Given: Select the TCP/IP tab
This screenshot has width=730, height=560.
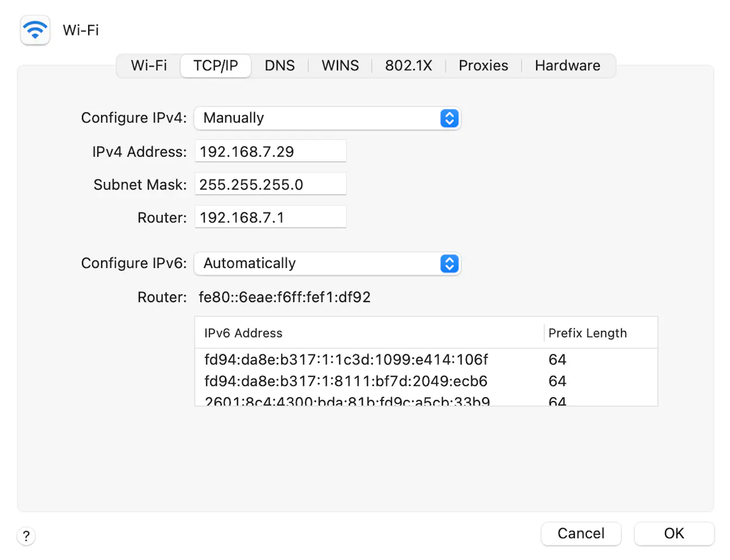Looking at the screenshot, I should tap(216, 66).
